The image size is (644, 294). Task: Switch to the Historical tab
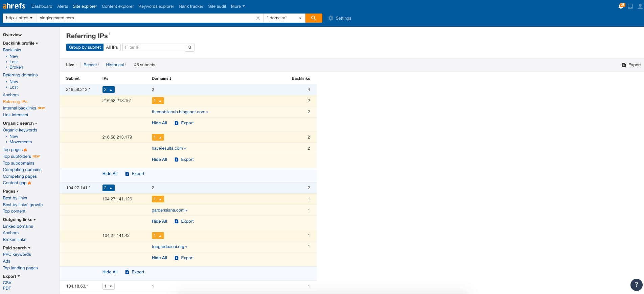[115, 65]
